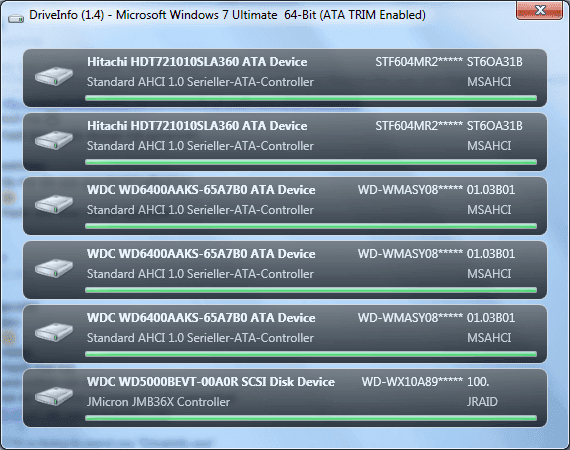Screen dimensions: 570x450
Task: Click 'JMicron JMB36X Controller' text
Action: click(x=158, y=402)
